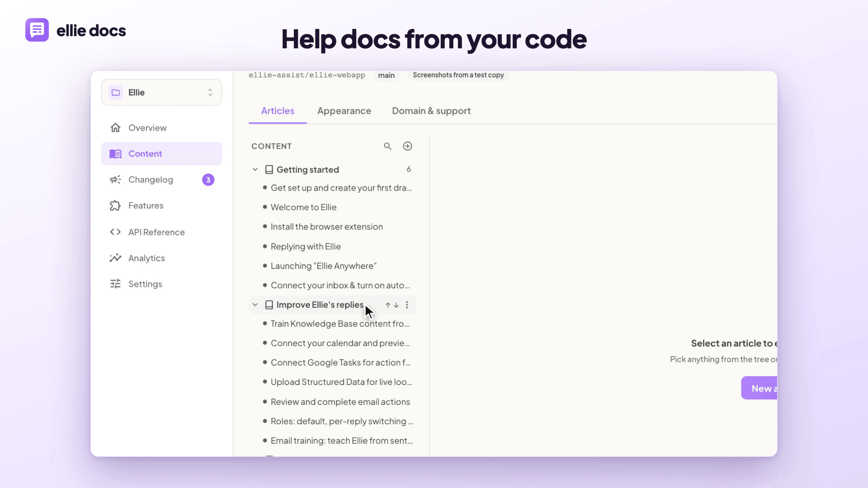The image size is (868, 488).
Task: Open Settings in the sidebar
Action: (x=162, y=284)
